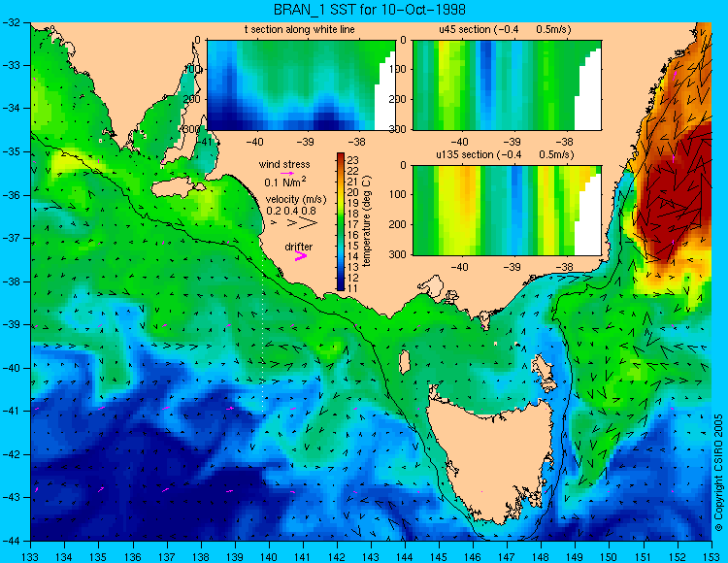Click the title 't section along white line'
The width and height of the screenshot is (728, 563).
300,29
